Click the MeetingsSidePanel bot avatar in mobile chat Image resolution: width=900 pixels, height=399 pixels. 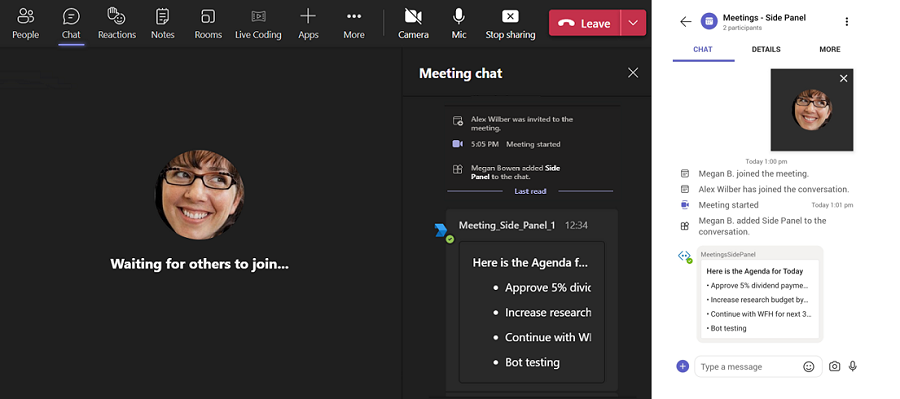pyautogui.click(x=684, y=256)
